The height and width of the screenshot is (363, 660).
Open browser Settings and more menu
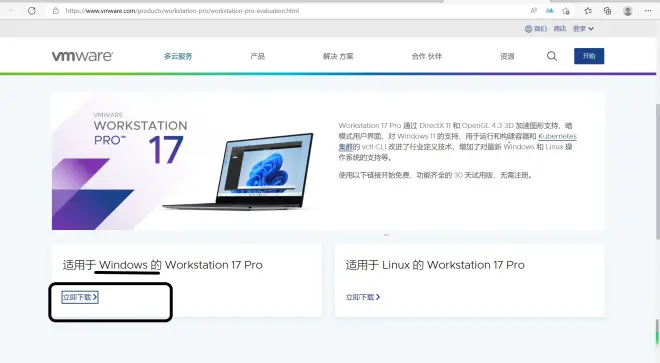point(648,11)
